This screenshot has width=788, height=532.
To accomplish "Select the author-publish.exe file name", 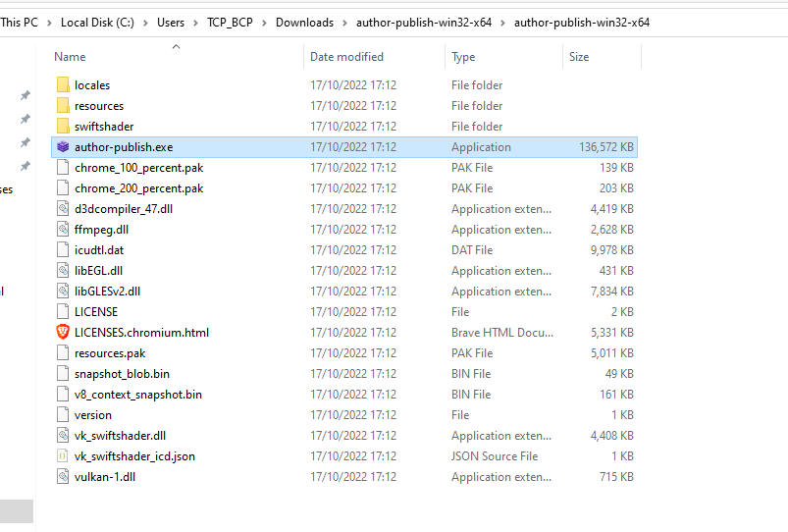I will click(x=124, y=147).
